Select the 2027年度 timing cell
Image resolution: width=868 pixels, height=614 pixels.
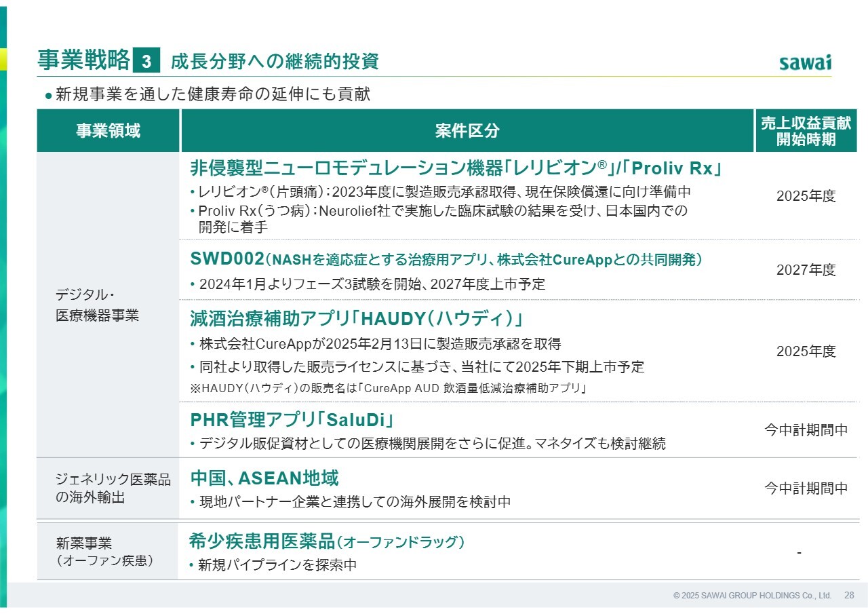point(806,270)
